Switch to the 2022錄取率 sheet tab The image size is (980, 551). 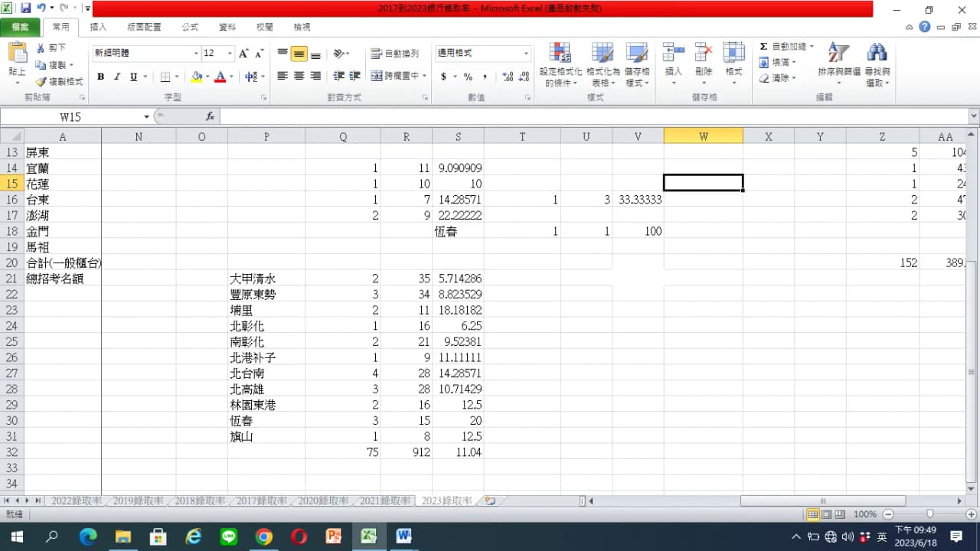pos(76,501)
